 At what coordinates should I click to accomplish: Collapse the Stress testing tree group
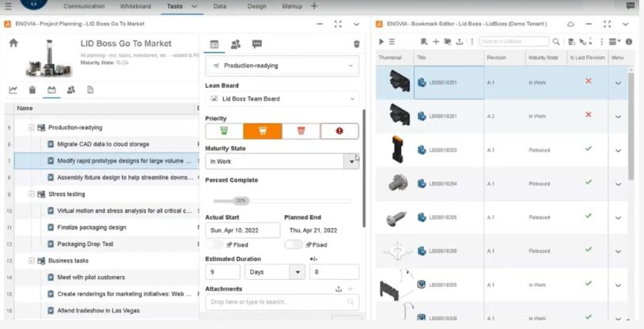[x=31, y=194]
